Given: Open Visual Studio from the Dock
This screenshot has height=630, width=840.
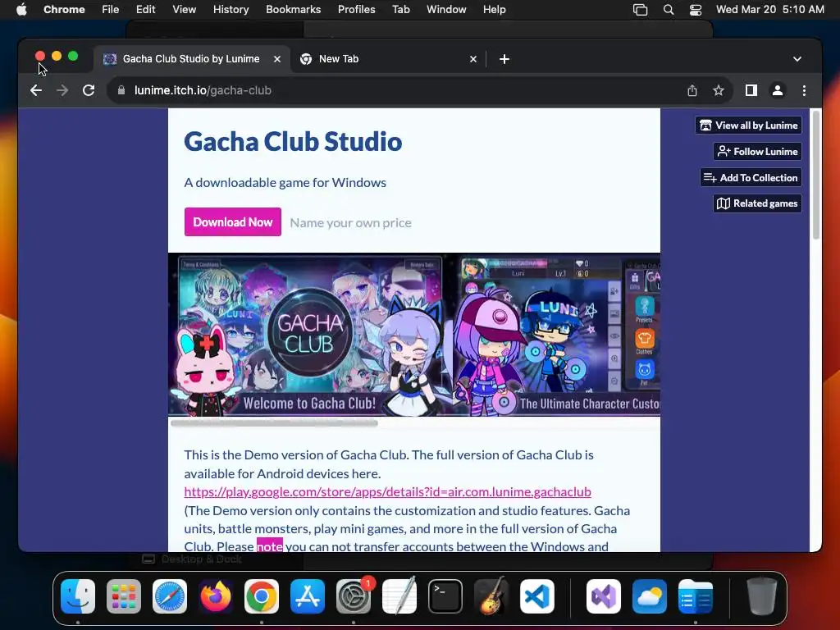Looking at the screenshot, I should click(x=604, y=596).
